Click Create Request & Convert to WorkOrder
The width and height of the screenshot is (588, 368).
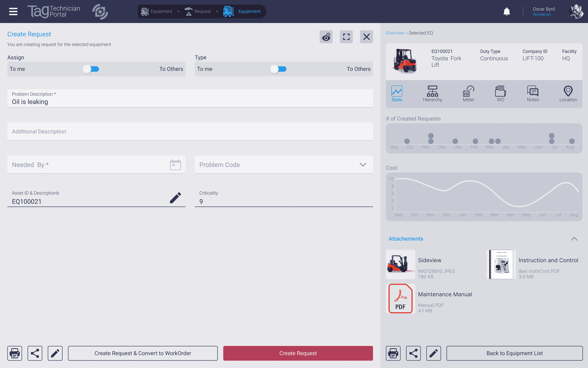[142, 353]
